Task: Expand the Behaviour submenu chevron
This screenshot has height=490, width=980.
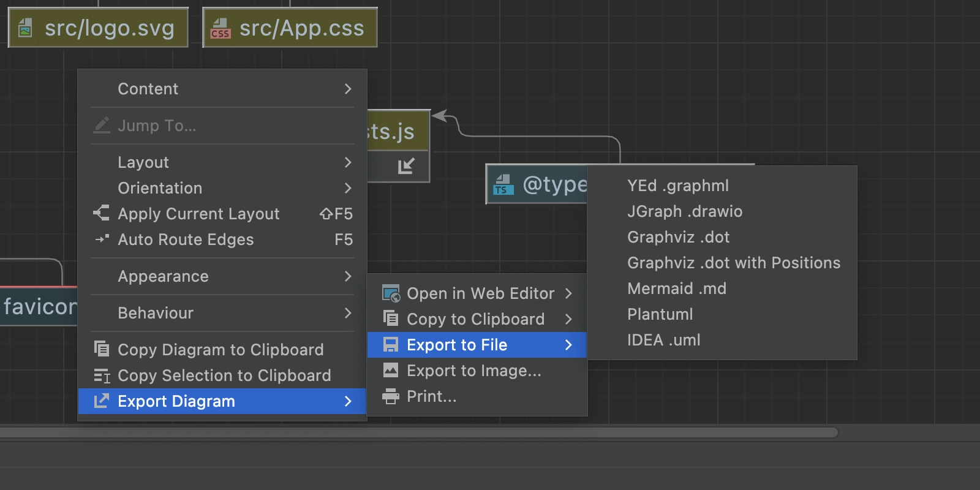Action: pyautogui.click(x=348, y=313)
